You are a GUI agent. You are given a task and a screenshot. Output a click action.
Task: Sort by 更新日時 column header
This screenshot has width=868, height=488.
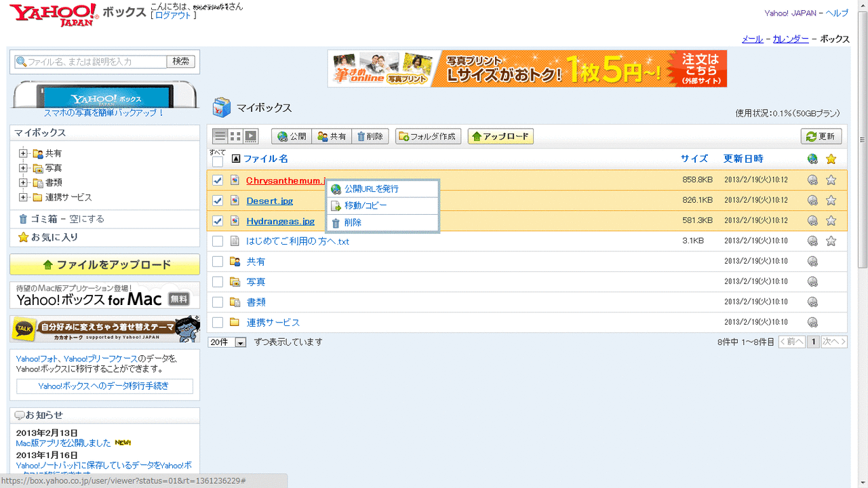pyautogui.click(x=743, y=159)
